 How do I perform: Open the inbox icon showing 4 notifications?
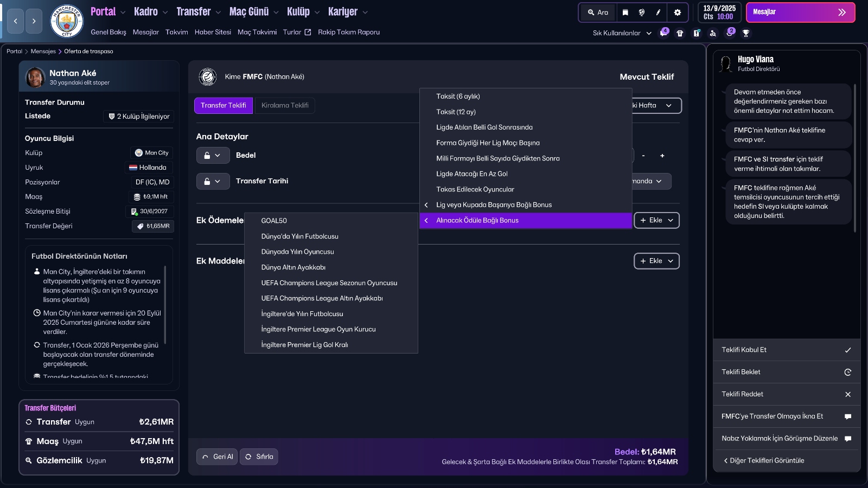664,33
